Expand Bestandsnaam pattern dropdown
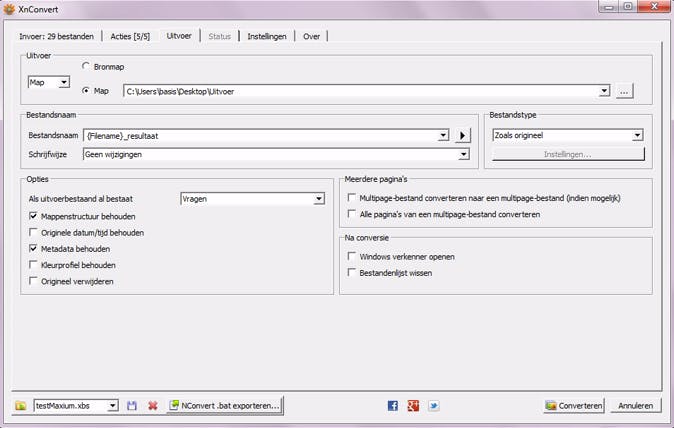The image size is (674, 428). pos(443,136)
